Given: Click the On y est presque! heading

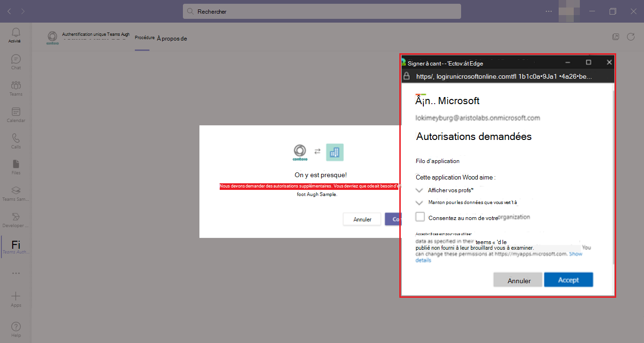Looking at the screenshot, I should pyautogui.click(x=321, y=175).
